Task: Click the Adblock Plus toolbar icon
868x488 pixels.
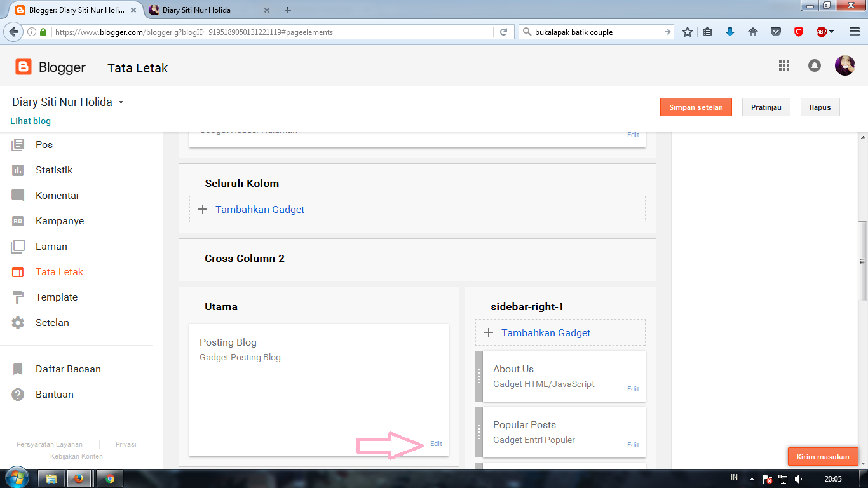Action: [820, 30]
